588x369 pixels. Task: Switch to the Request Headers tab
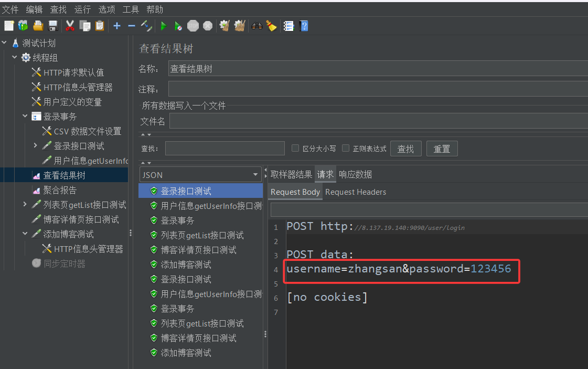(356, 192)
